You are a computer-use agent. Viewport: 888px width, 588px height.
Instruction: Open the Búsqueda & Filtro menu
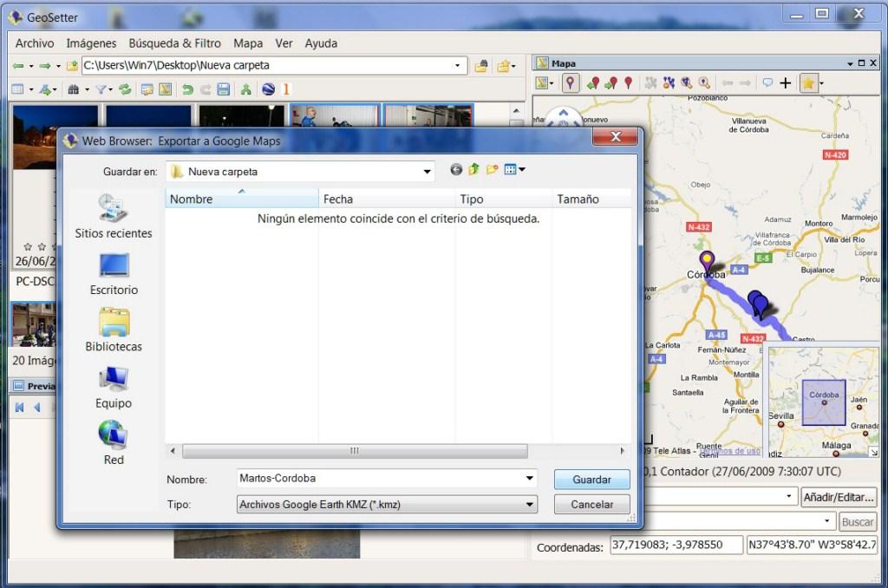[174, 43]
